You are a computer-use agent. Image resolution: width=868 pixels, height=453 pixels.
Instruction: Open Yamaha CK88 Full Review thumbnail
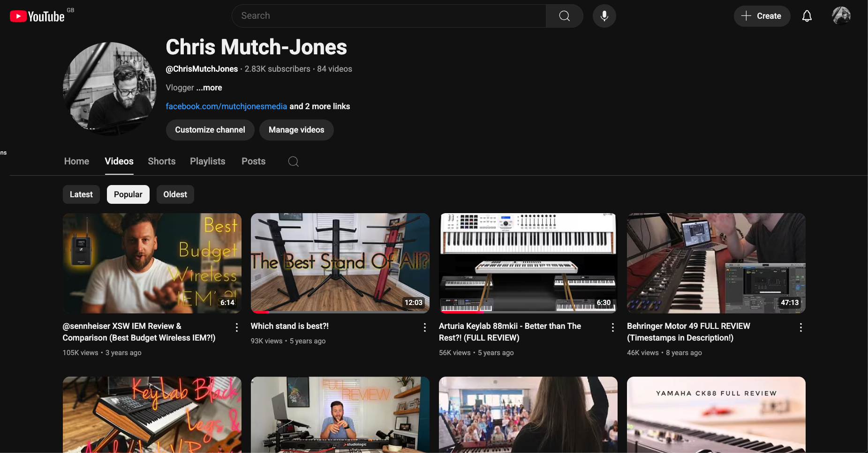click(x=716, y=415)
